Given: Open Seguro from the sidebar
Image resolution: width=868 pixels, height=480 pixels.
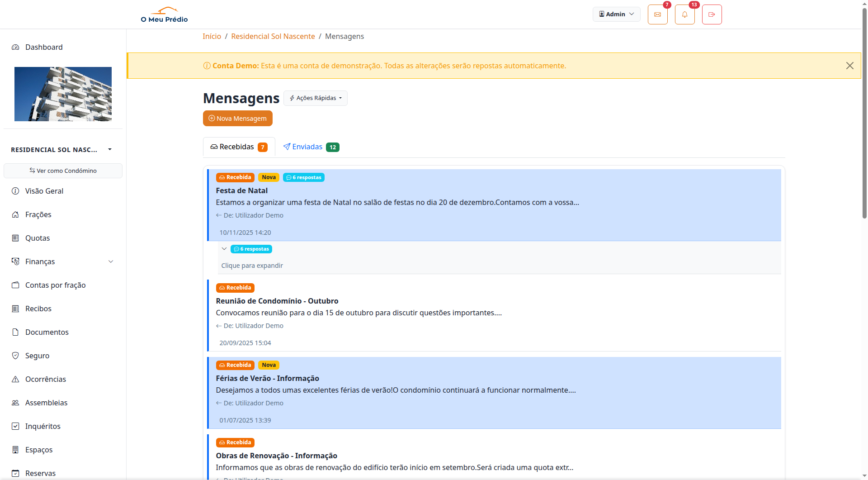Looking at the screenshot, I should click(x=37, y=356).
